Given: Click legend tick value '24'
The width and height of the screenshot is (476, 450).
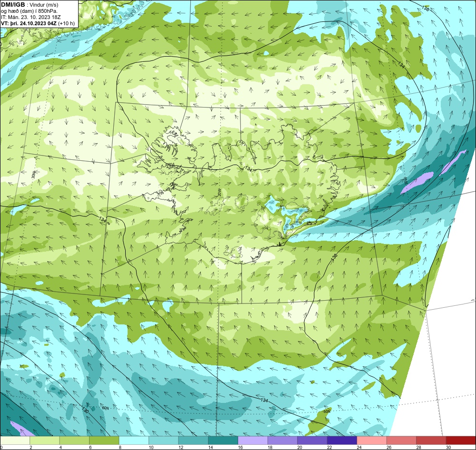Looking at the screenshot, I should tap(359, 447).
